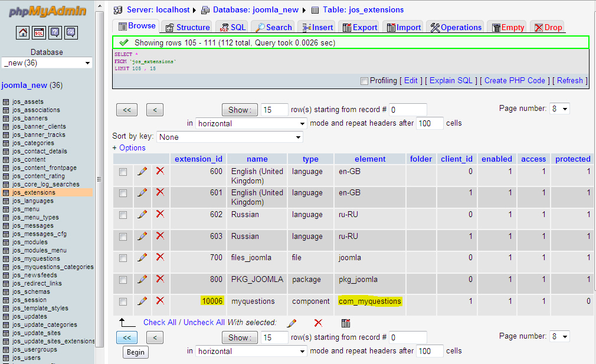This screenshot has height=364, width=596.
Task: Tick checkbox for row 603
Action: (123, 237)
